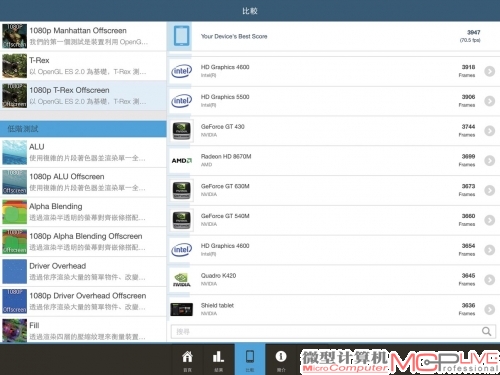Open the Home tab icon
This screenshot has width=500, height=375.
187,357
